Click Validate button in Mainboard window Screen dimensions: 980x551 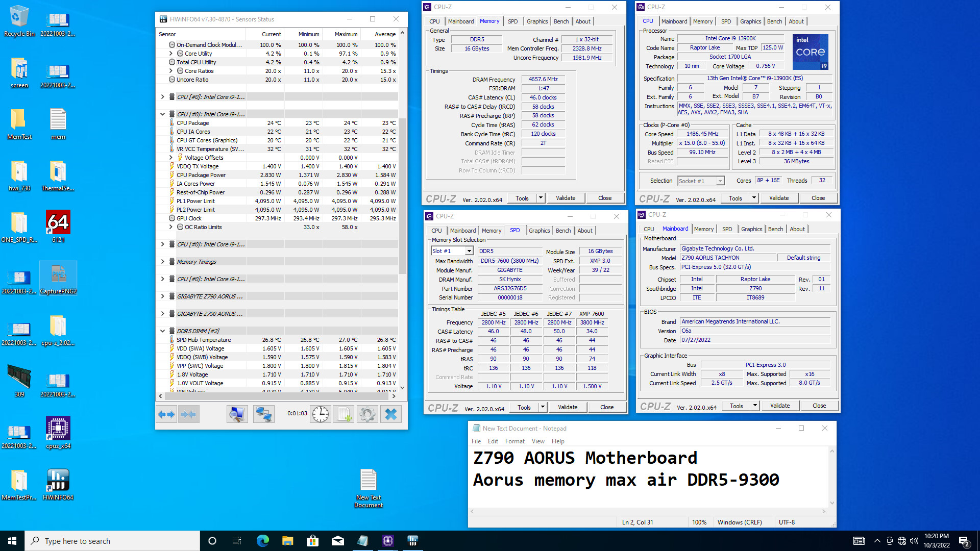point(779,406)
